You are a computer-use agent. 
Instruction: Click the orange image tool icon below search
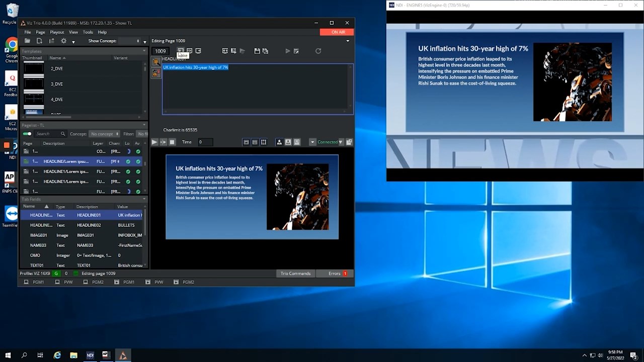tap(156, 73)
